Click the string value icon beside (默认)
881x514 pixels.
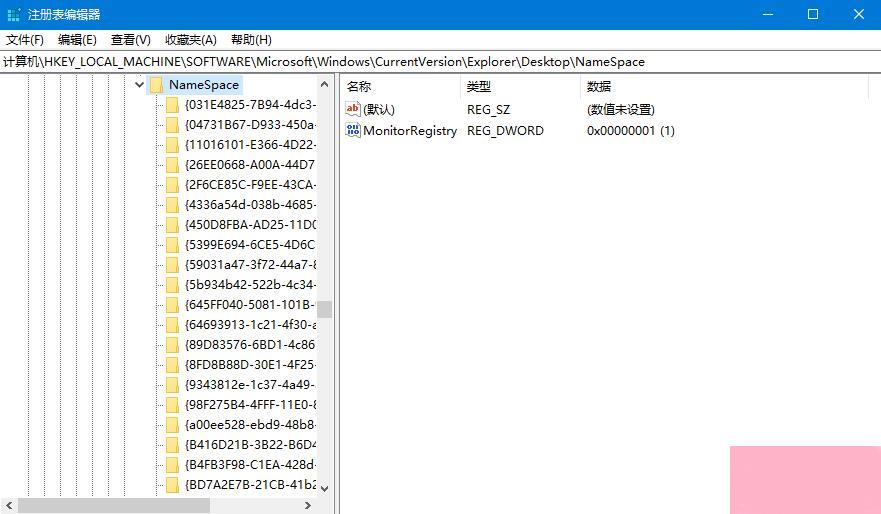tap(353, 109)
